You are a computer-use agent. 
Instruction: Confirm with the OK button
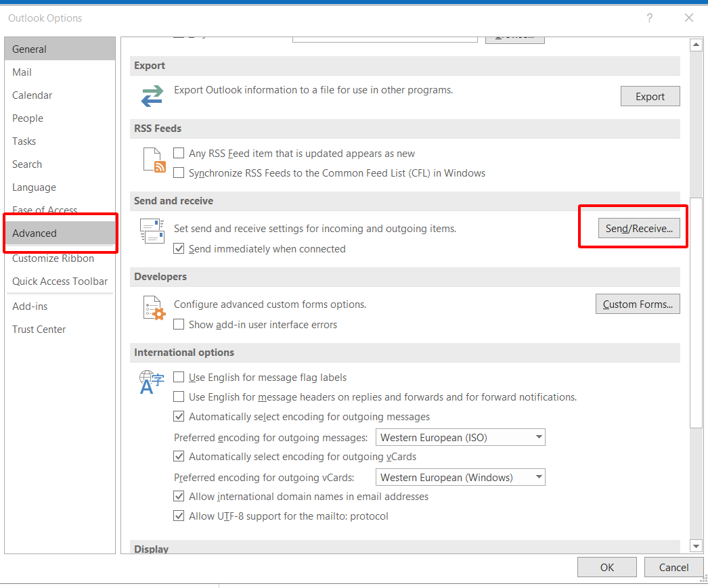[x=607, y=567]
